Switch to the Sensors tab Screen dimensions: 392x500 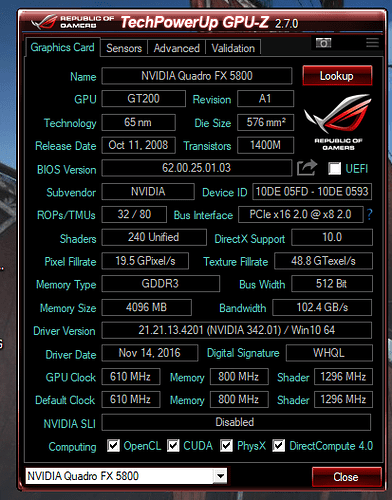(124, 48)
